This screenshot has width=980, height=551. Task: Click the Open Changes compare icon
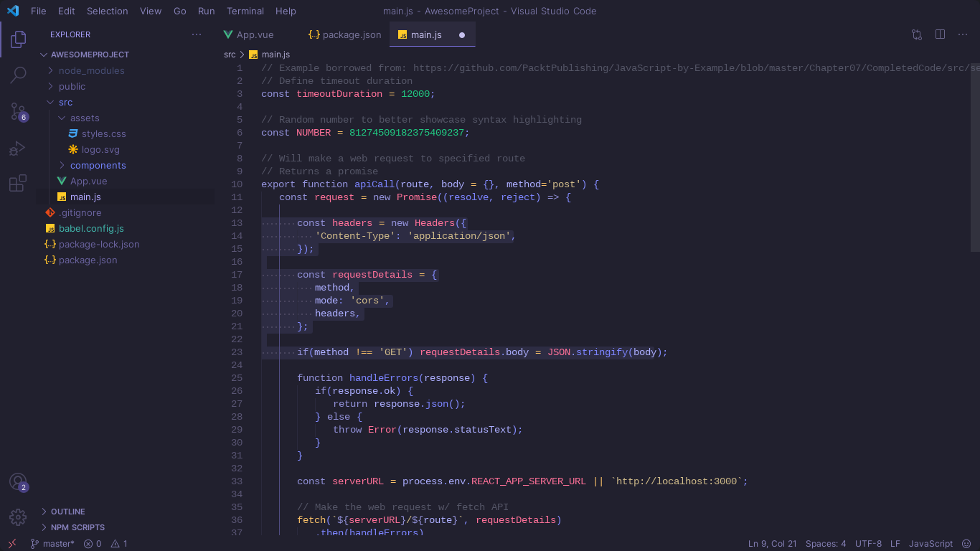point(917,34)
